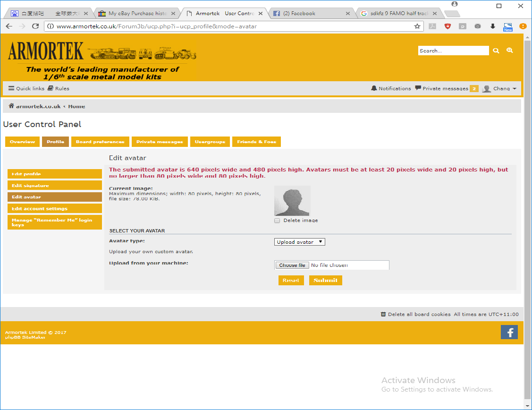Viewport: 532px width, 410px height.
Task: Open the Profile tab
Action: (55, 142)
